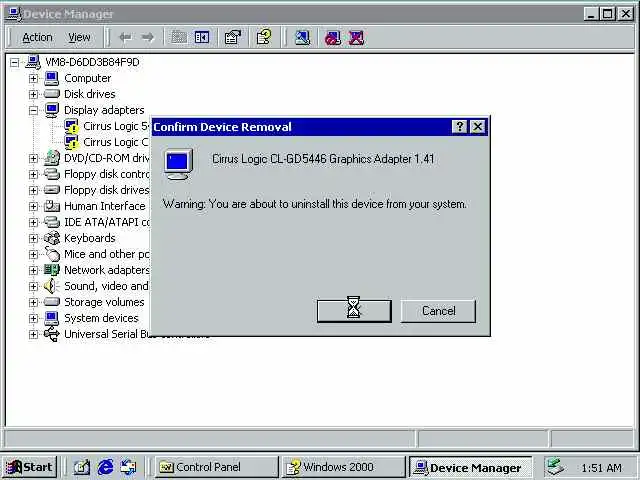The height and width of the screenshot is (480, 640).
Task: Expand the Universal Serial Bus controllers node
Action: pyautogui.click(x=33, y=334)
